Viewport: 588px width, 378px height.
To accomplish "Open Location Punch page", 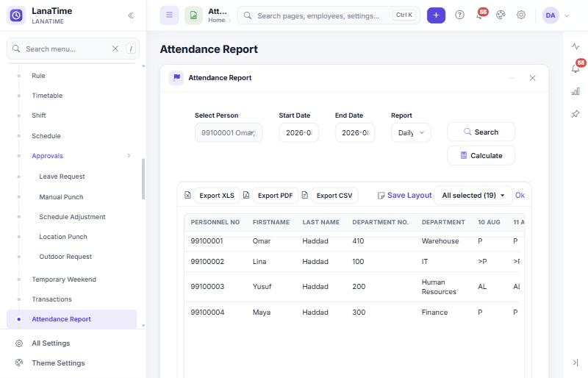I will [63, 237].
